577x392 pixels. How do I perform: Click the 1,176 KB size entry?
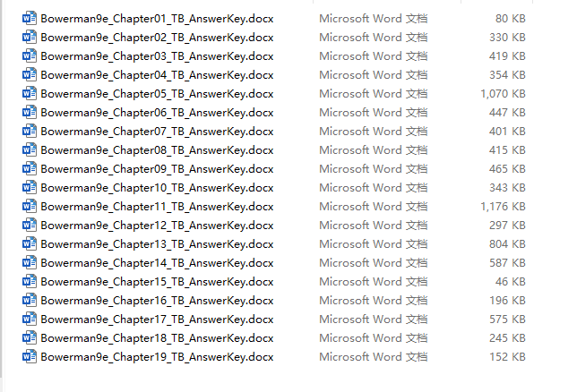click(x=503, y=207)
